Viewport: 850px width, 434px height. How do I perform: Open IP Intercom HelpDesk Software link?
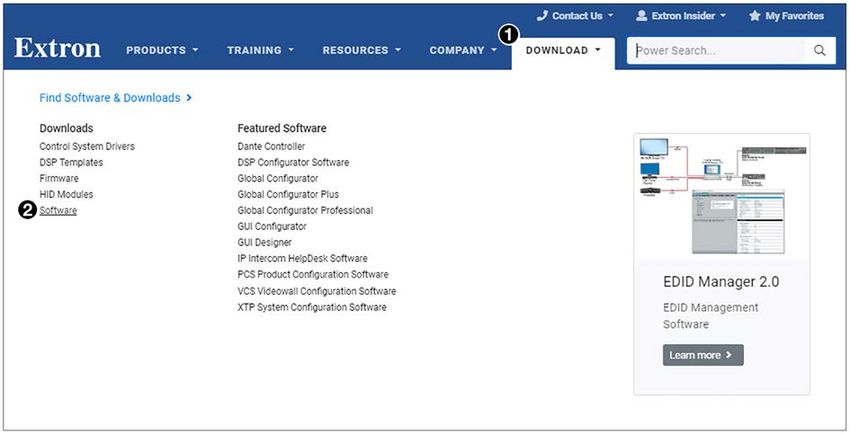tap(302, 258)
